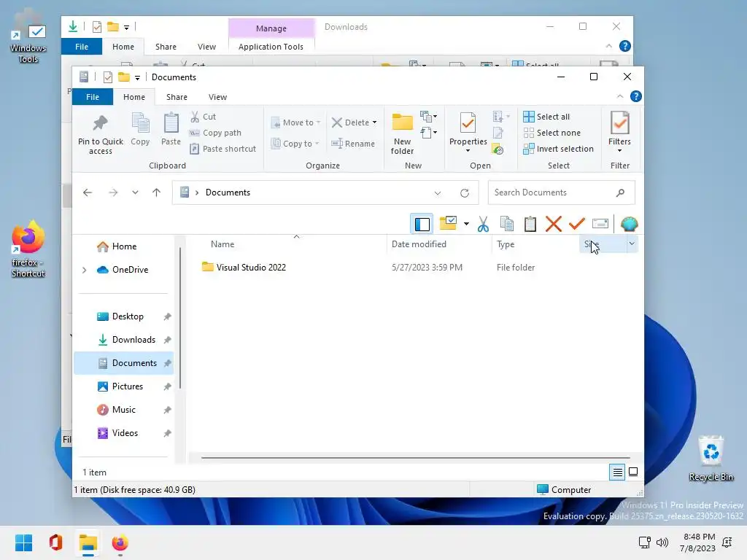Click the horizontal scrollbar in file list
The image size is (747, 560).
(x=415, y=458)
